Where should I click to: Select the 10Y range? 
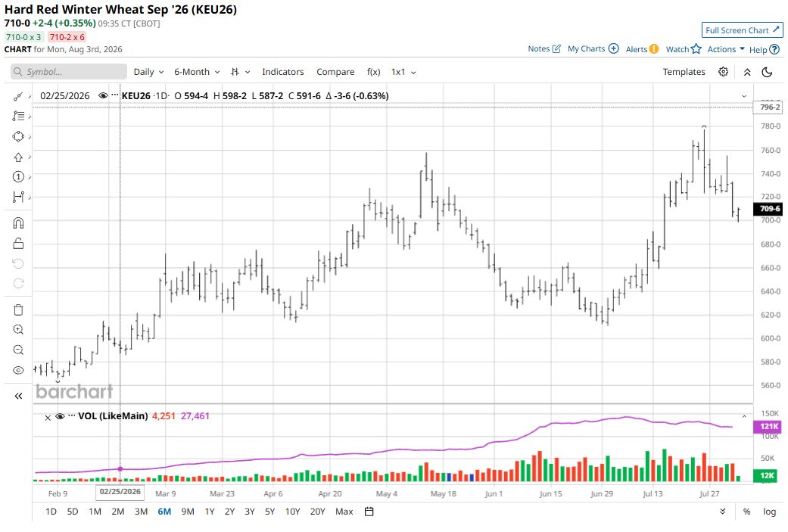(292, 512)
